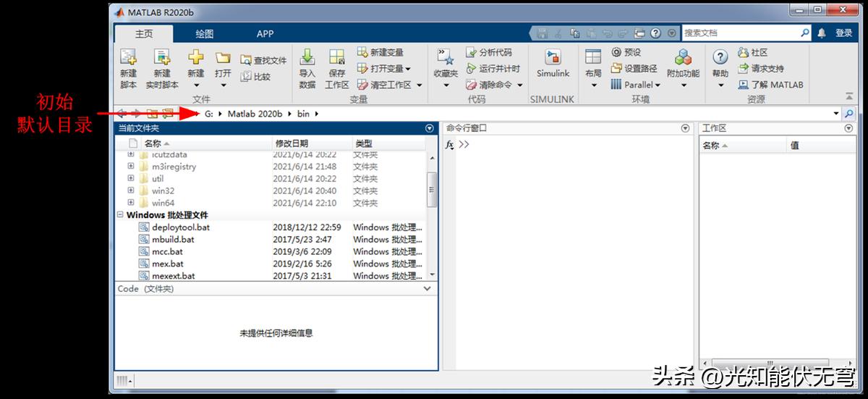Click the Matlab 2020b path segment

255,114
